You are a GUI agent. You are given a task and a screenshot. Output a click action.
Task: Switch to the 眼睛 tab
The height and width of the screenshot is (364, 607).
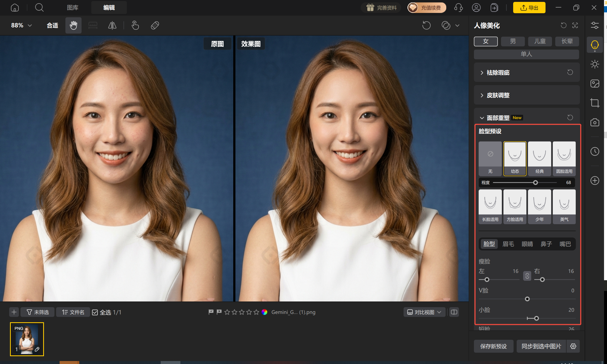[527, 244]
